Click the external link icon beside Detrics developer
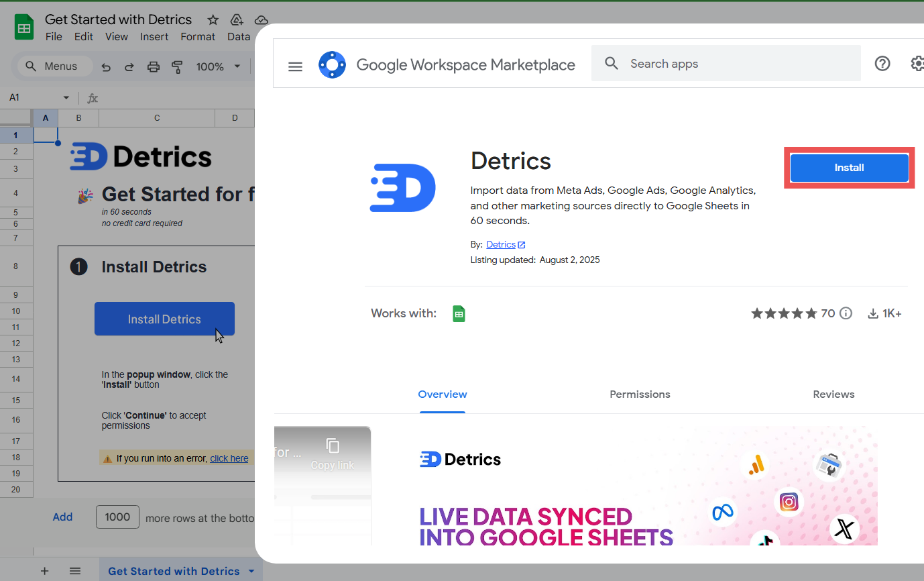This screenshot has height=581, width=924. tap(522, 245)
